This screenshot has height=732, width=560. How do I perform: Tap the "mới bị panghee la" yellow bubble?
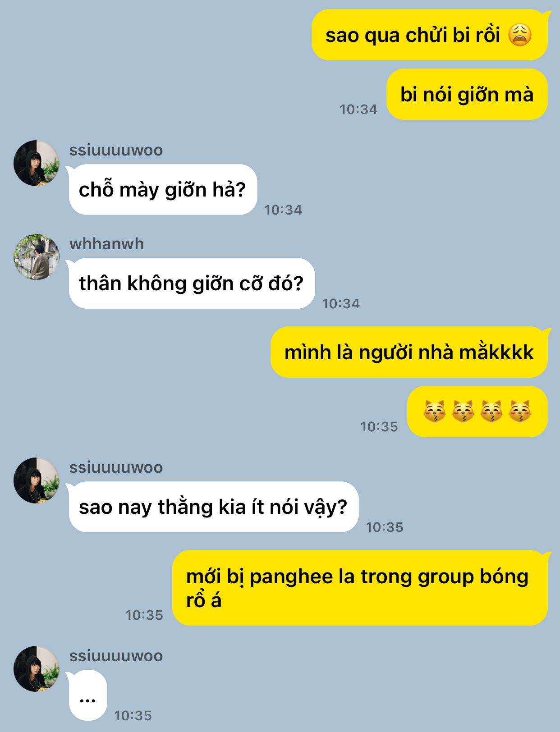pyautogui.click(x=360, y=588)
